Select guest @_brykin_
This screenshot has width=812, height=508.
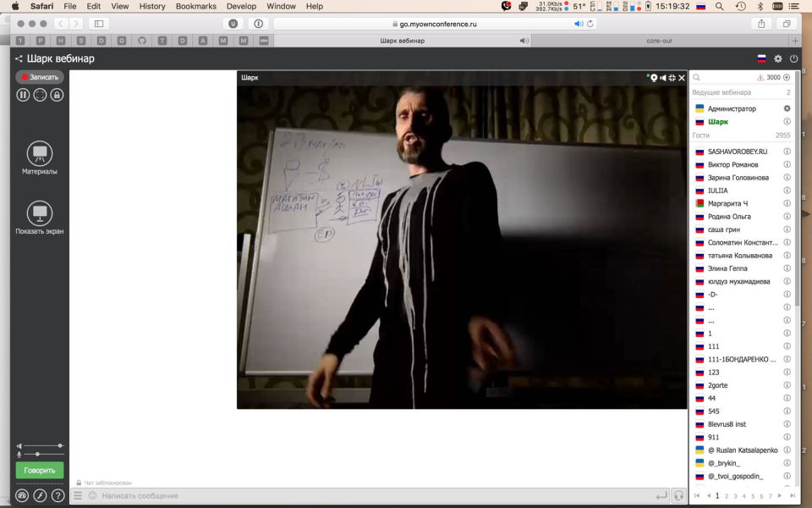tap(723, 463)
